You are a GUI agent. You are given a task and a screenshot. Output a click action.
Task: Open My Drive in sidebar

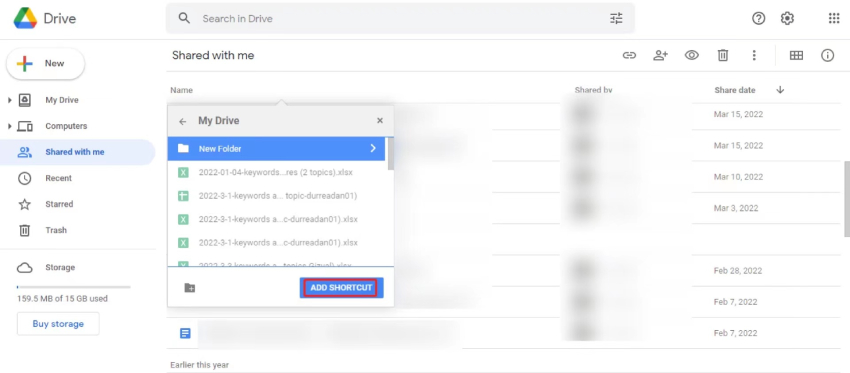point(62,100)
